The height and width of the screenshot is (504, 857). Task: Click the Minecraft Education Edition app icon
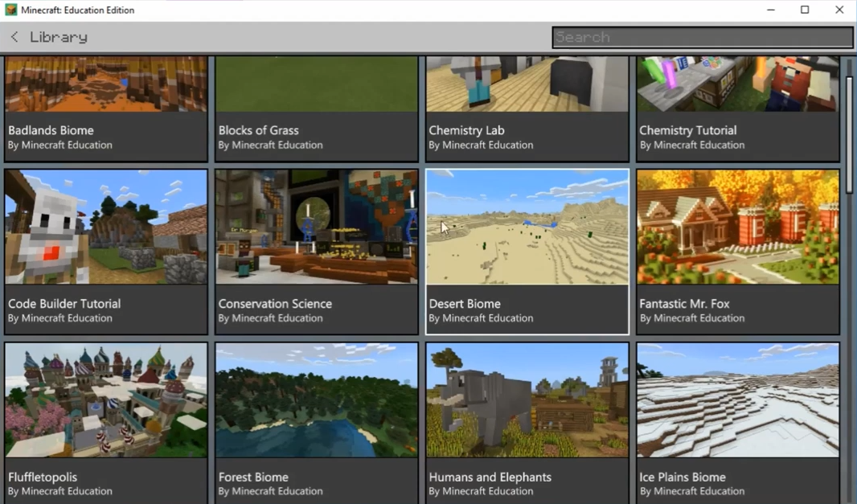tap(10, 10)
